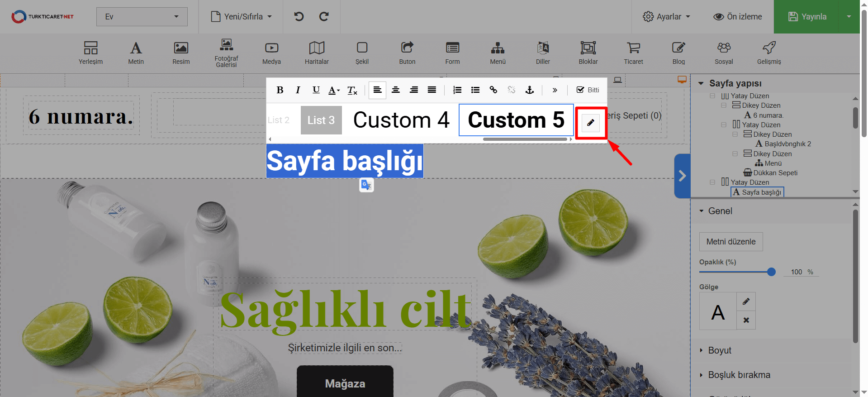Open Ön izleme preview

(738, 17)
